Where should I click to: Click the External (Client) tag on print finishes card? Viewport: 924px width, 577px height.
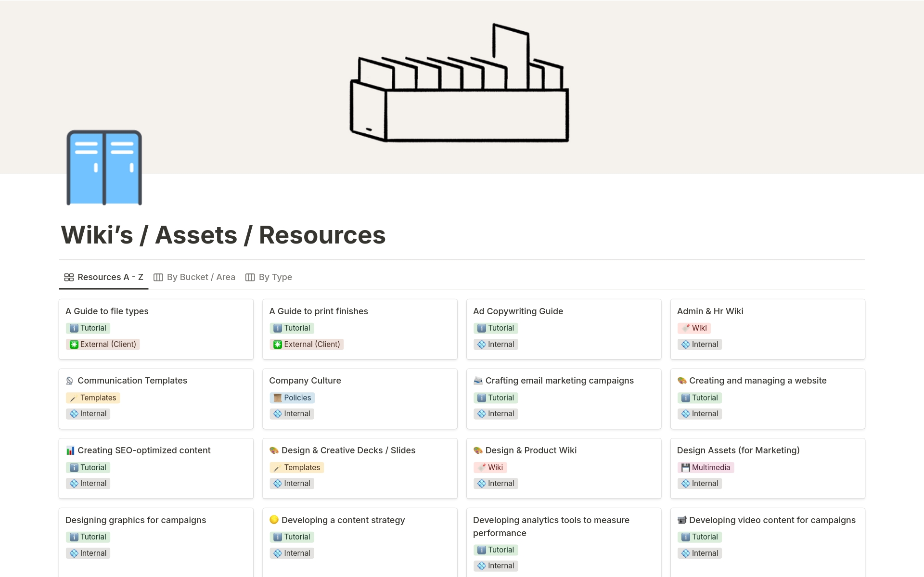coord(307,344)
